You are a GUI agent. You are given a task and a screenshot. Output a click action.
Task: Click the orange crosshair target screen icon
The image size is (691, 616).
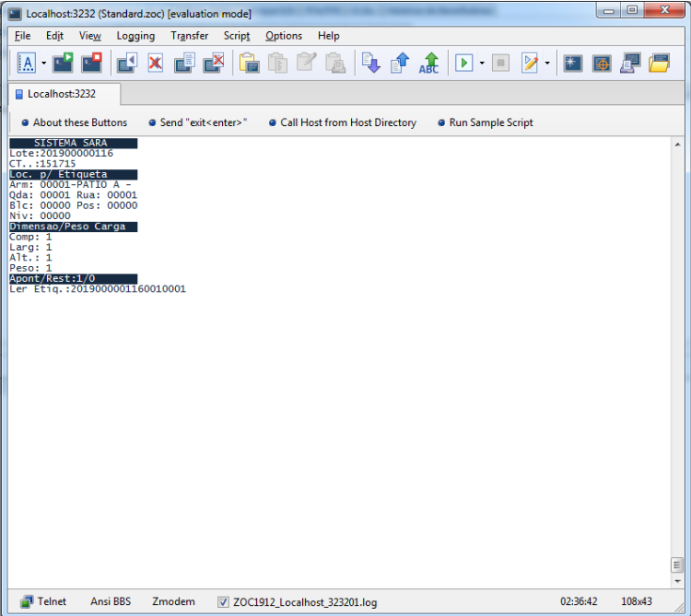(x=602, y=63)
